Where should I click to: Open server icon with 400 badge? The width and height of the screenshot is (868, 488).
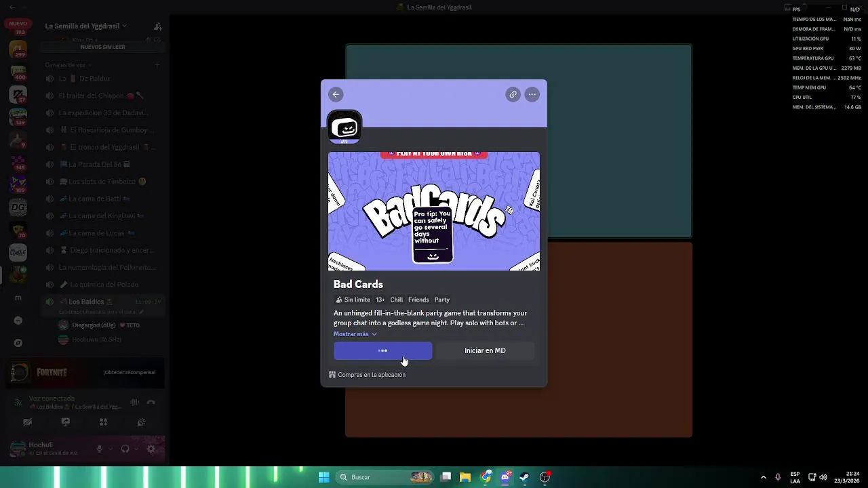coord(18,73)
